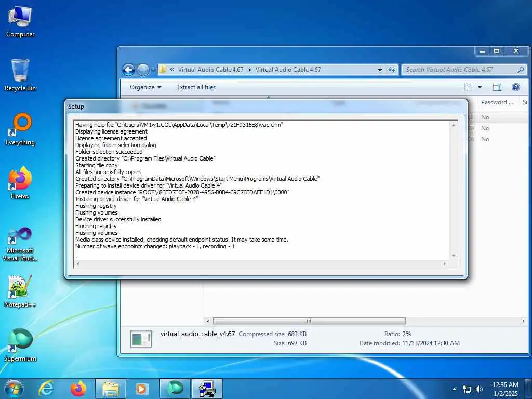The height and width of the screenshot is (399, 532).
Task: Switch to Supermium taskbar button
Action: coord(175,389)
